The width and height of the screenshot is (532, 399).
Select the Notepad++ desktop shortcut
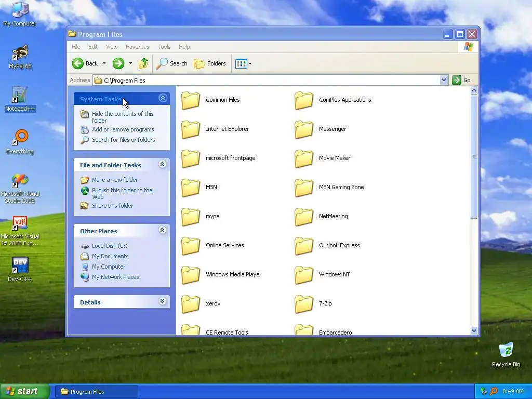(20, 99)
